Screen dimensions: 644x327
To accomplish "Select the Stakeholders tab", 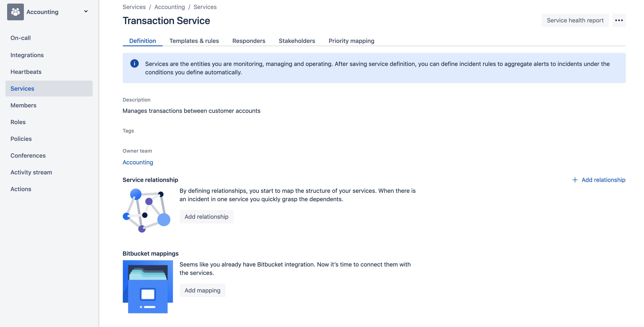I will pyautogui.click(x=297, y=41).
